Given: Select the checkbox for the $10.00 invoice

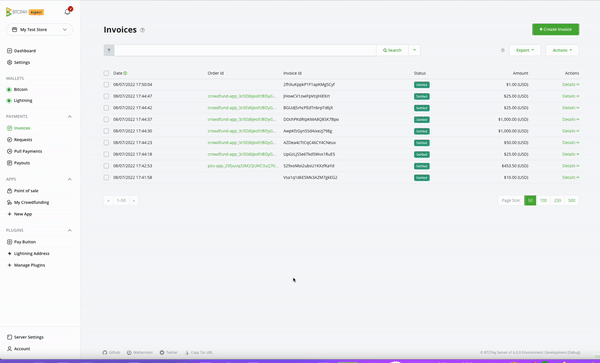Looking at the screenshot, I should (x=106, y=177).
